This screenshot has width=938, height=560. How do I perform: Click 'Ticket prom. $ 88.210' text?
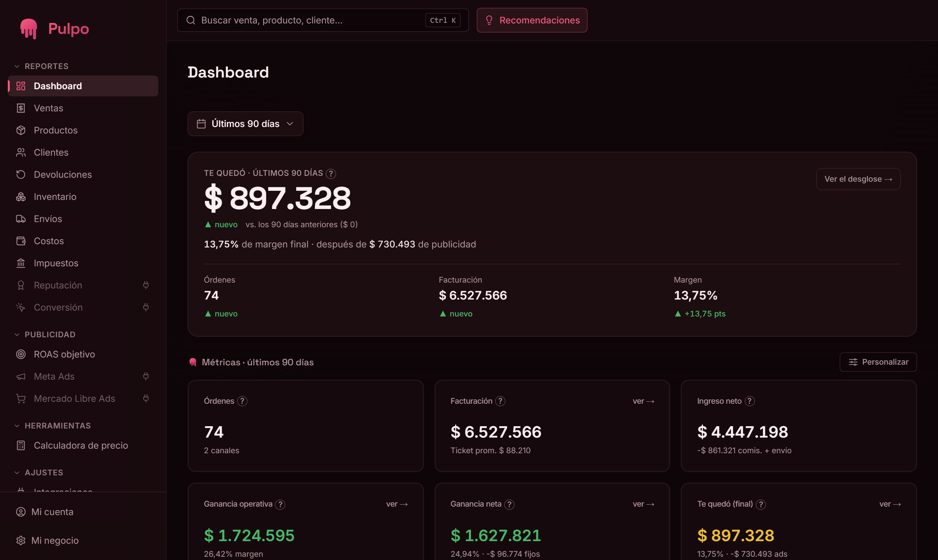pyautogui.click(x=490, y=451)
